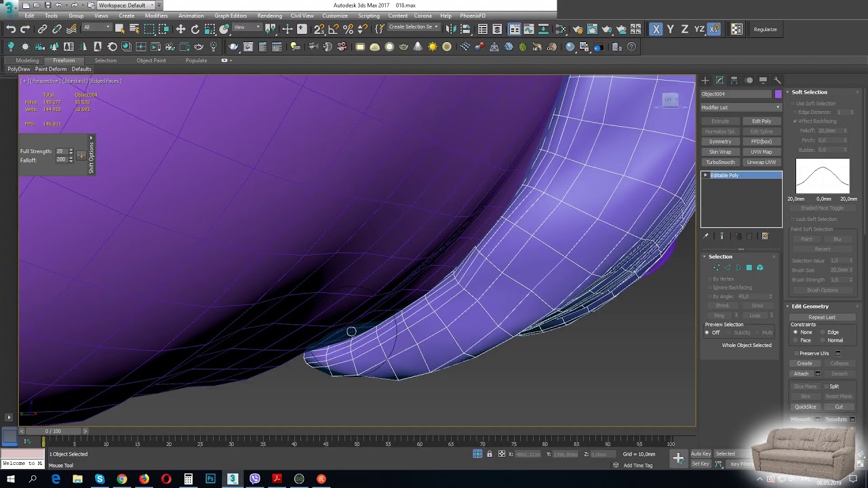Add the Unwrap UVW modifier

pos(762,163)
